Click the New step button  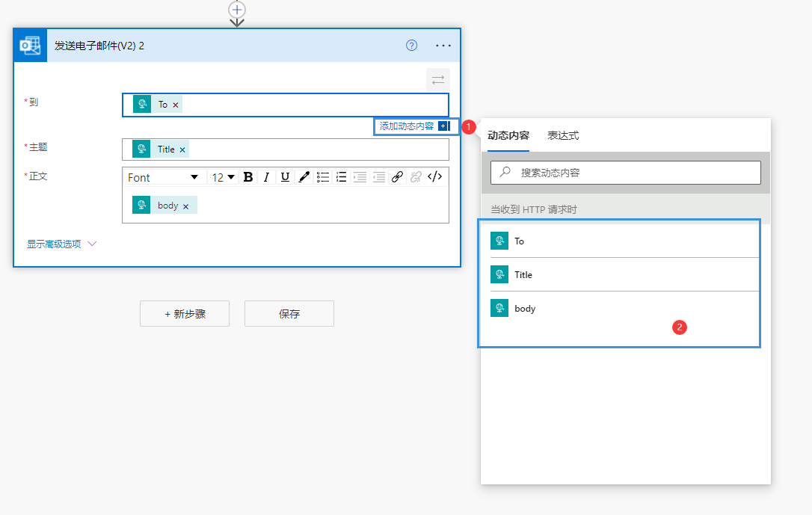[185, 314]
